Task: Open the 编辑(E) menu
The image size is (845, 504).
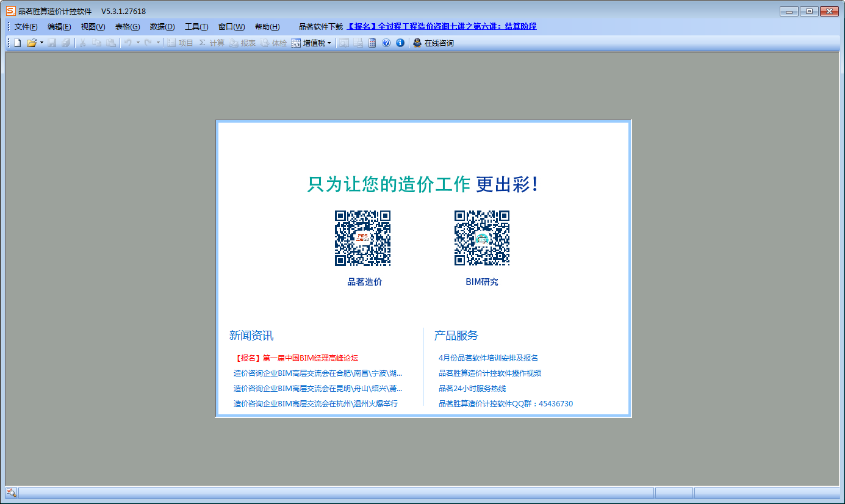Action: pyautogui.click(x=59, y=27)
